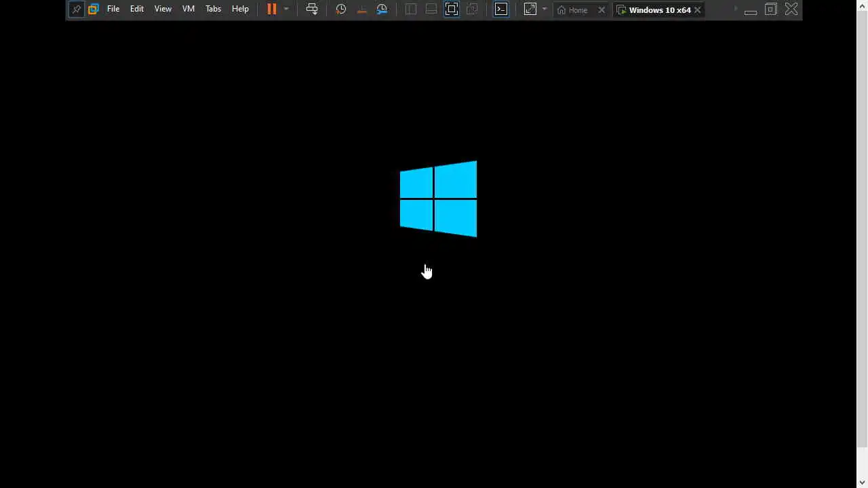Screen dimensions: 868x488
Task: Revert to the previous snapshot
Action: [362, 9]
